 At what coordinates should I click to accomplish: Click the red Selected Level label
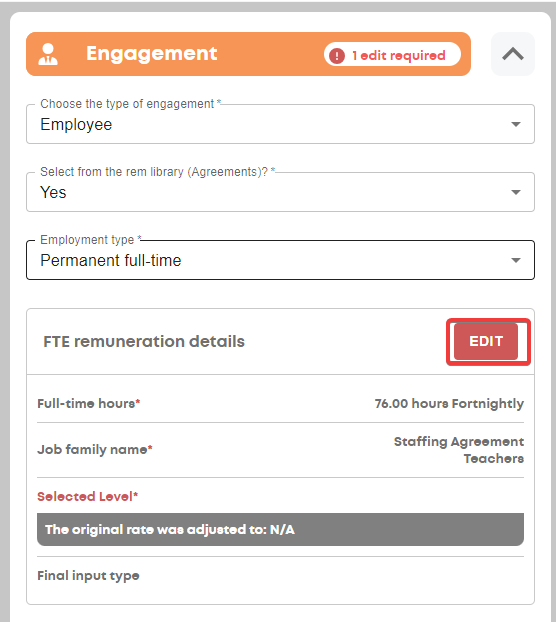click(88, 497)
